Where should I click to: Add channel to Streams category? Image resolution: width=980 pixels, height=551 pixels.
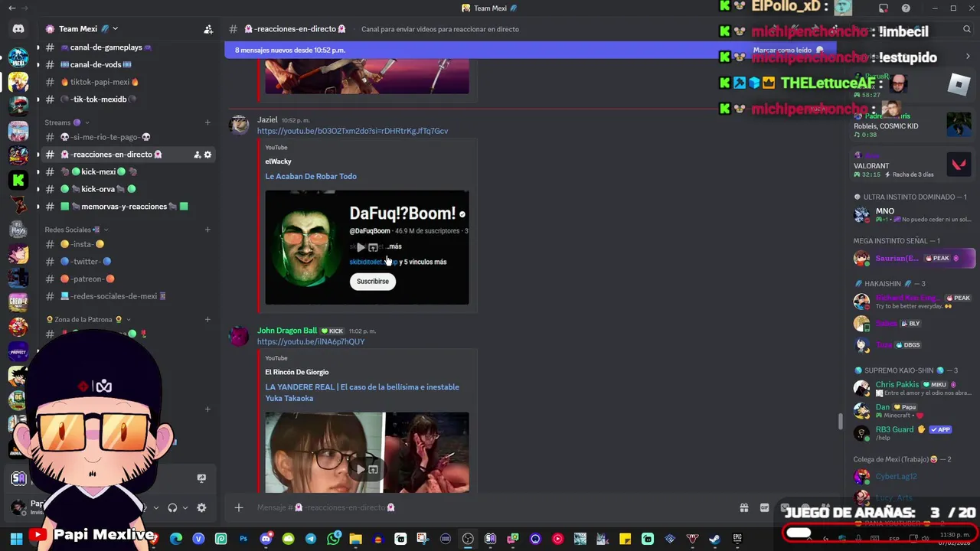click(207, 122)
